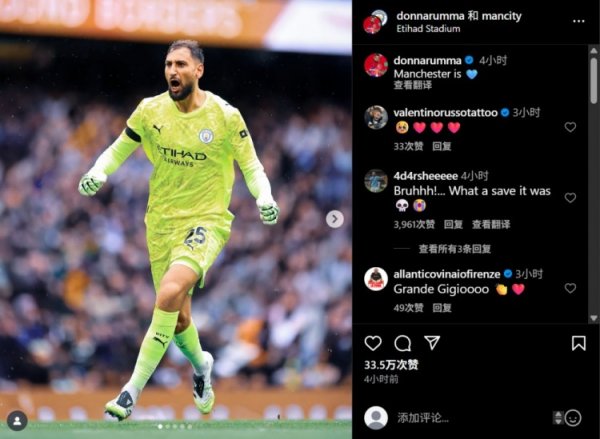Share post via paper plane icon
This screenshot has height=439, width=600.
click(432, 343)
